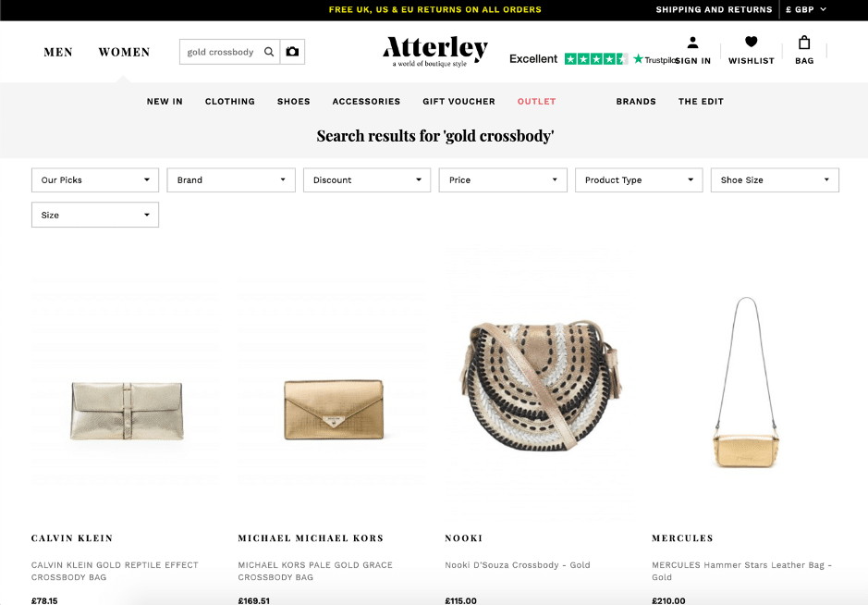Open Michael Kors Pale Gold Grace title

pos(315,571)
